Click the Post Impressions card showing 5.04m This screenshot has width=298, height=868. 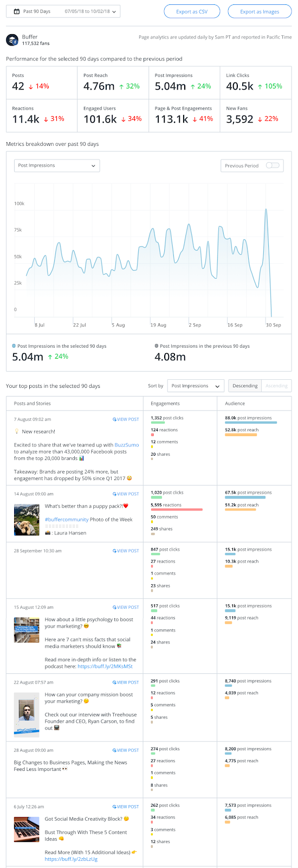click(x=184, y=82)
